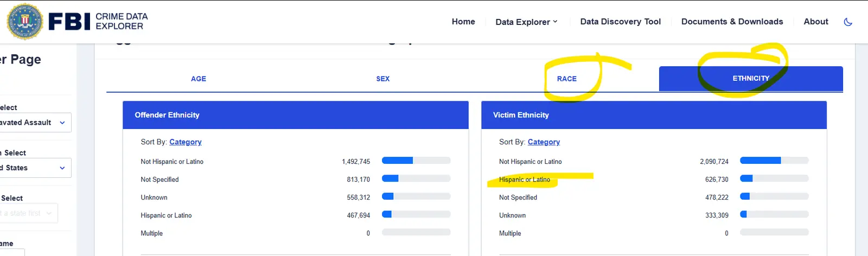
Task: Sort Offender Ethnicity by Category link
Action: click(x=185, y=142)
